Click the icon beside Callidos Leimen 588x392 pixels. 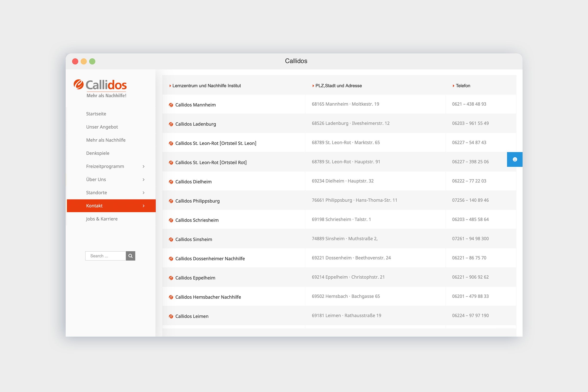point(171,316)
